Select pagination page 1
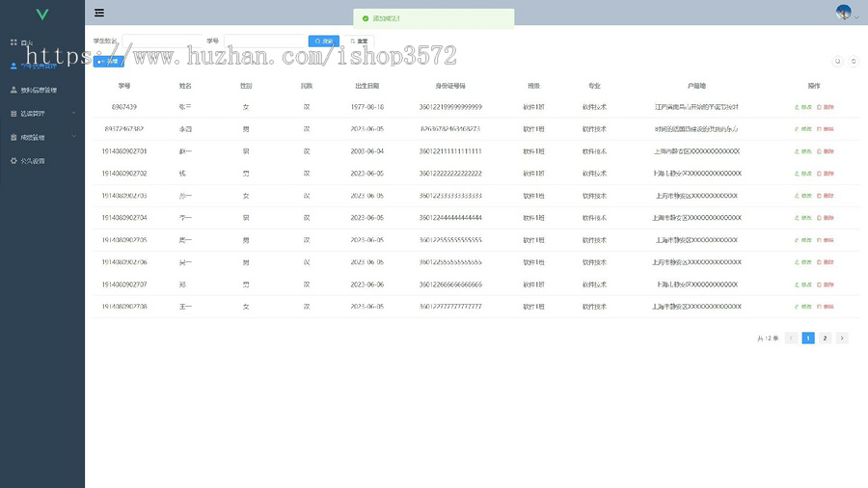Viewport: 868px width, 488px height. [808, 339]
